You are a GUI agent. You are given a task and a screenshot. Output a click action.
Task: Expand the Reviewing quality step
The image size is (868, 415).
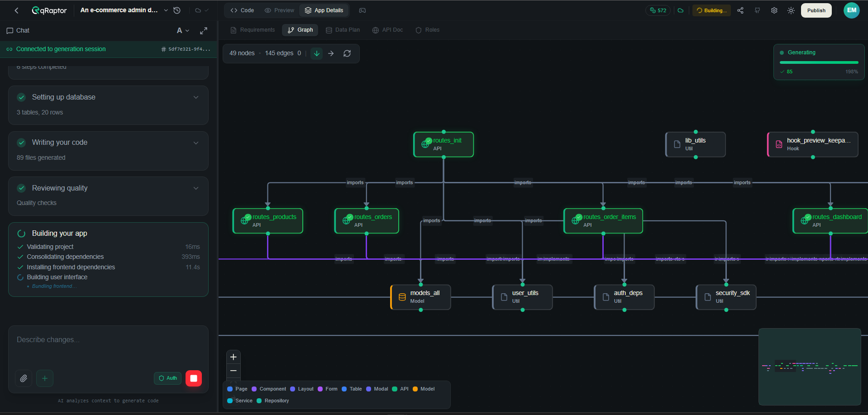coord(196,188)
